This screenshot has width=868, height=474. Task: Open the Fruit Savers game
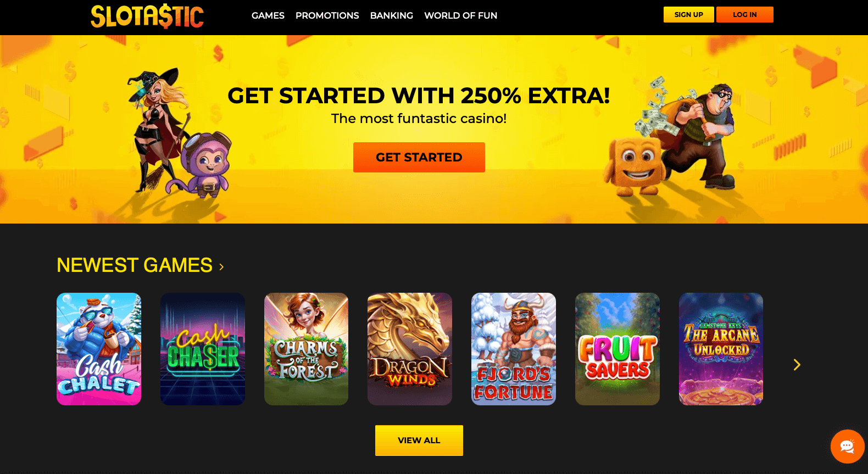(617, 349)
